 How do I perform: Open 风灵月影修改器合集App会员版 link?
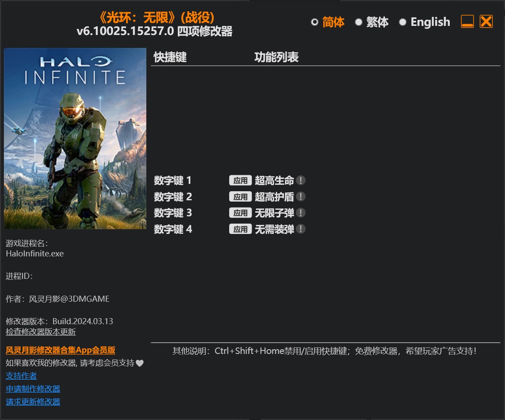pos(60,350)
